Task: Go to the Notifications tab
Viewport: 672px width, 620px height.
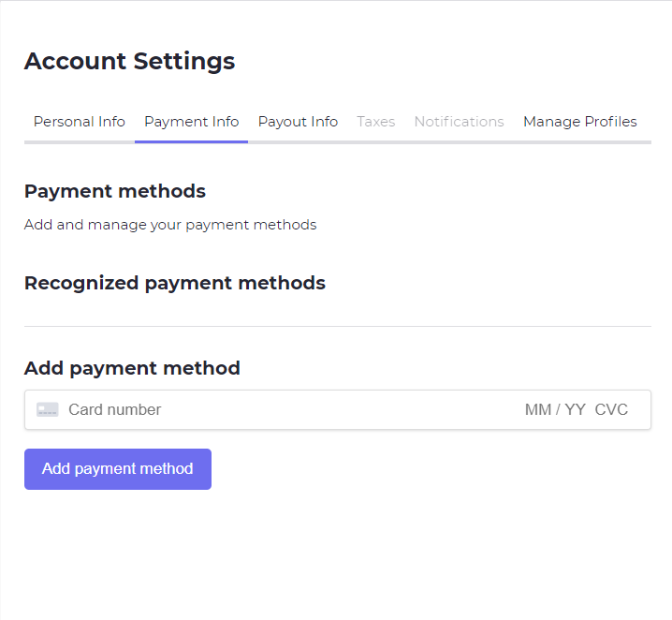Action: [x=459, y=122]
